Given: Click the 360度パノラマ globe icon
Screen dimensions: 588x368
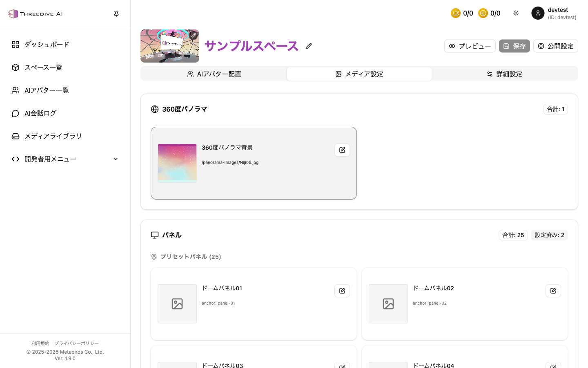Looking at the screenshot, I should [x=155, y=109].
